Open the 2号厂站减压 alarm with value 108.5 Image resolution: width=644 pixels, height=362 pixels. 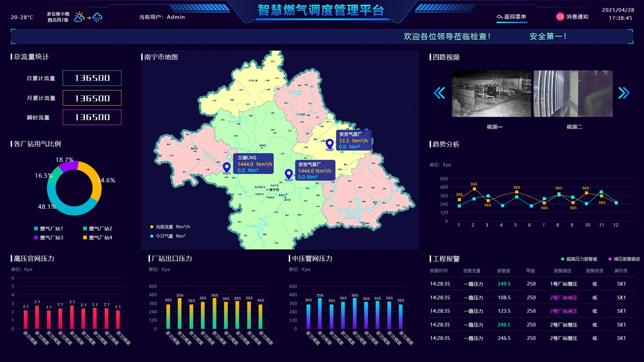coord(563,298)
